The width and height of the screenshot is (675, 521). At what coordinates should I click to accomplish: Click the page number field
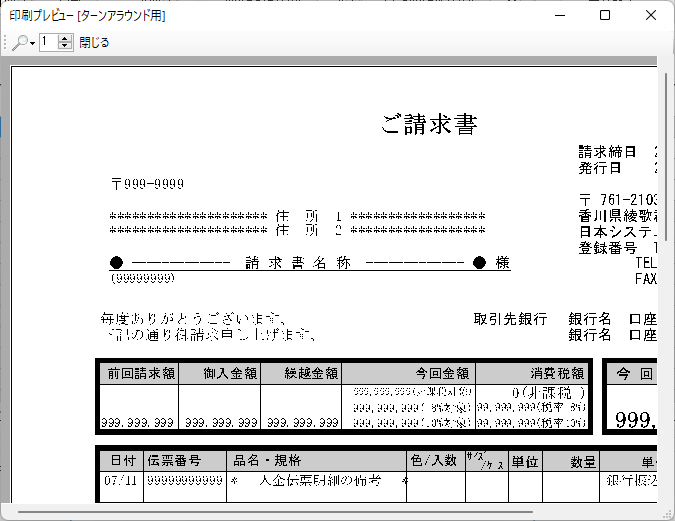(49, 42)
